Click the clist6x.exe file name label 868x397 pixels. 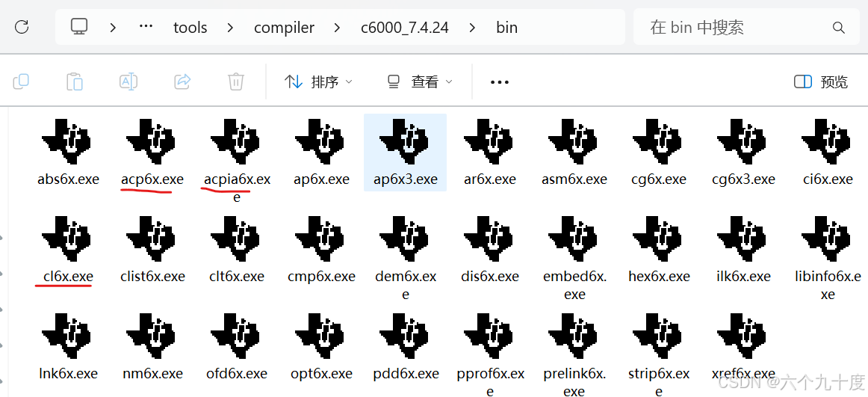click(x=152, y=277)
